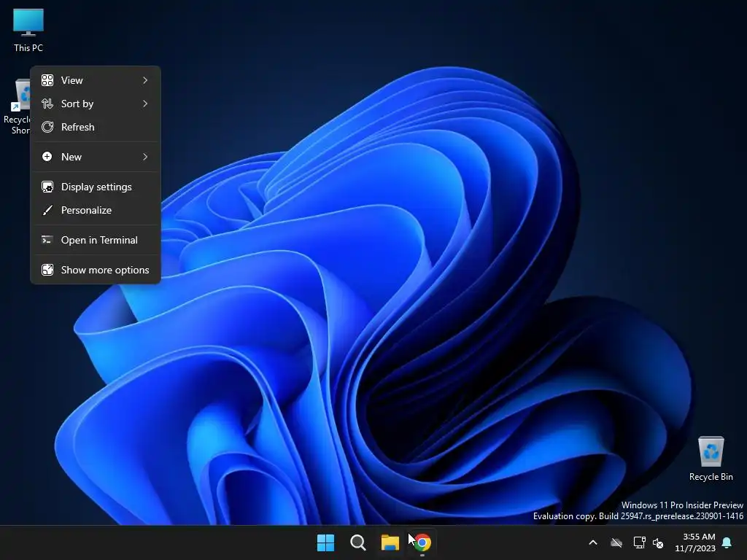Select the Recycle Bin icon at bottom right
This screenshot has height=560, width=747.
point(711,458)
